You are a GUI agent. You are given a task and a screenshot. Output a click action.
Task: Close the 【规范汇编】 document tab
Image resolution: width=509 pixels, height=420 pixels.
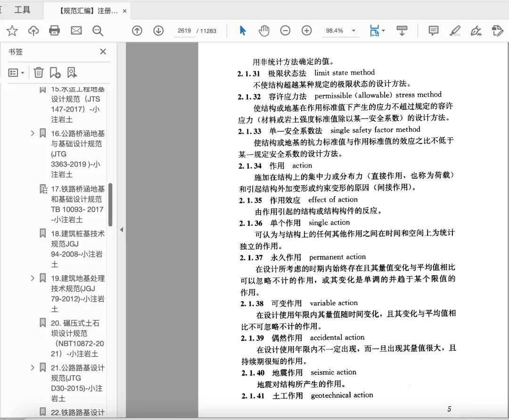click(124, 11)
